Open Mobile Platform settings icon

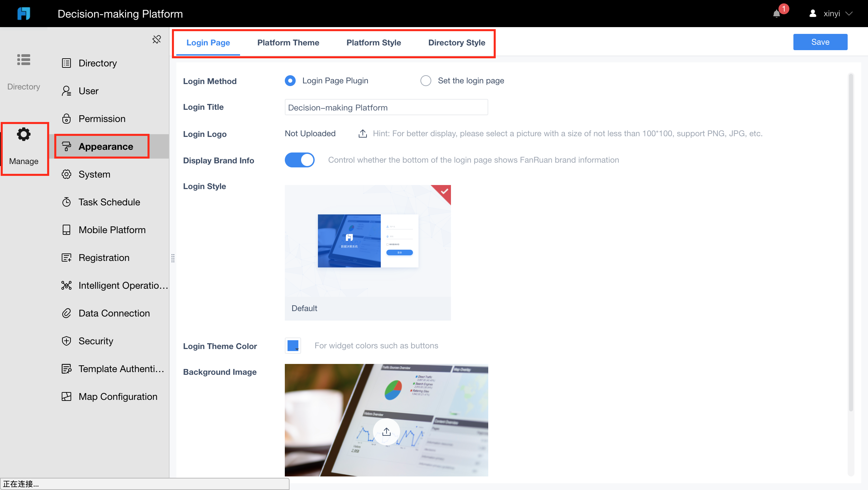pos(66,229)
